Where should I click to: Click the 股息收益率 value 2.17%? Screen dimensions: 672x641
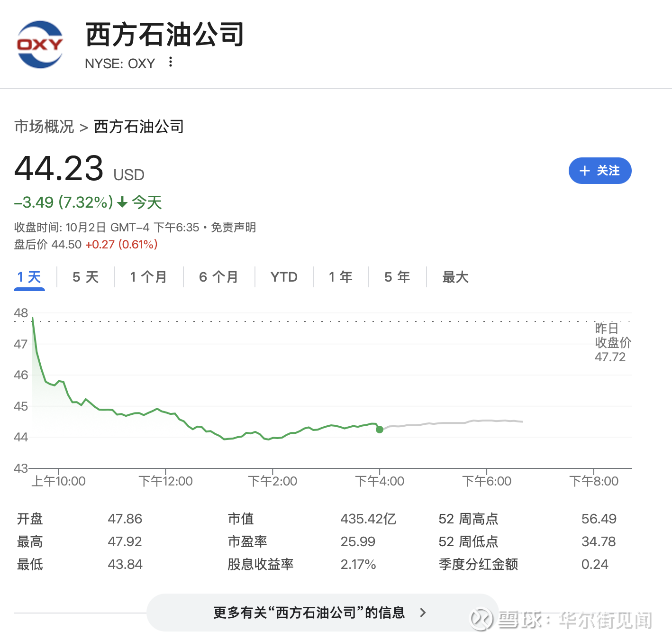358,564
